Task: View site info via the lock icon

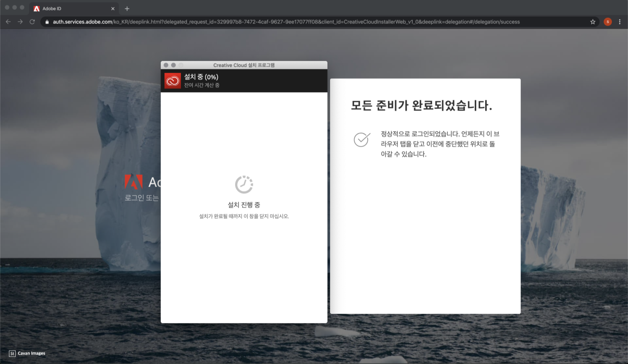Action: coord(47,22)
